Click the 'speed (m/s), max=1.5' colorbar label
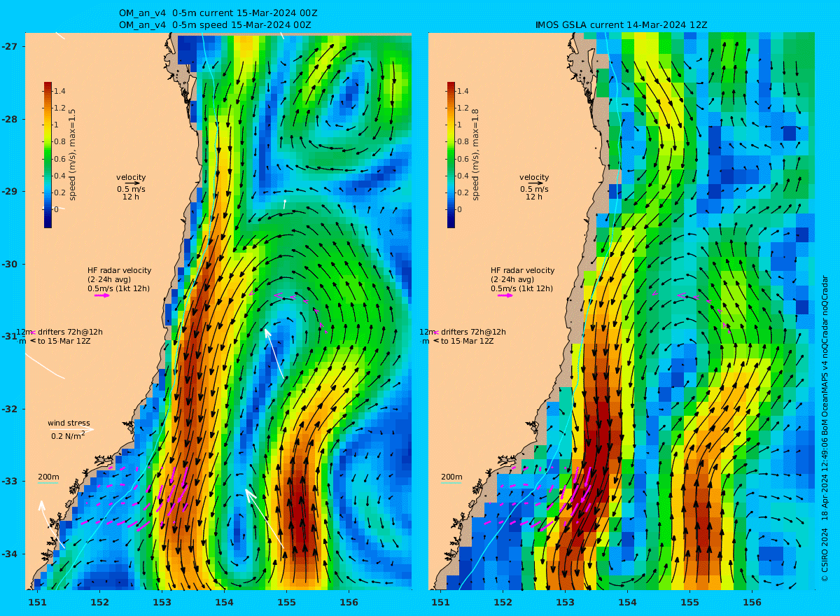The height and width of the screenshot is (616, 840). (72, 155)
